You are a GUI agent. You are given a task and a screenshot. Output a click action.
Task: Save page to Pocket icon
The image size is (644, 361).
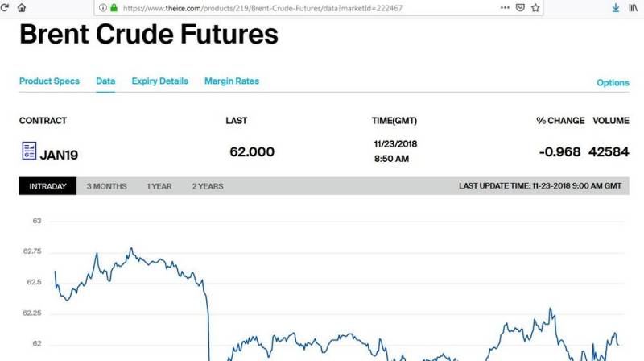pyautogui.click(x=520, y=7)
